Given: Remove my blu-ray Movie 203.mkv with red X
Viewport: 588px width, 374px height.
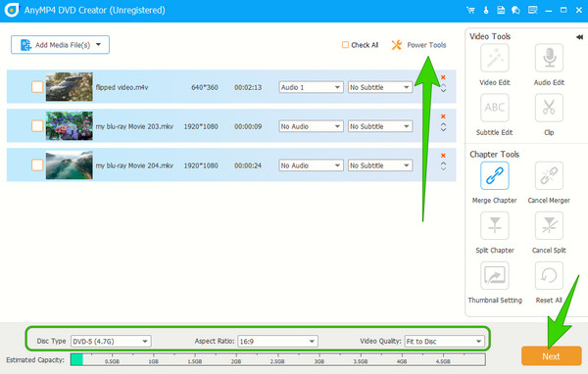Looking at the screenshot, I should pyautogui.click(x=443, y=117).
